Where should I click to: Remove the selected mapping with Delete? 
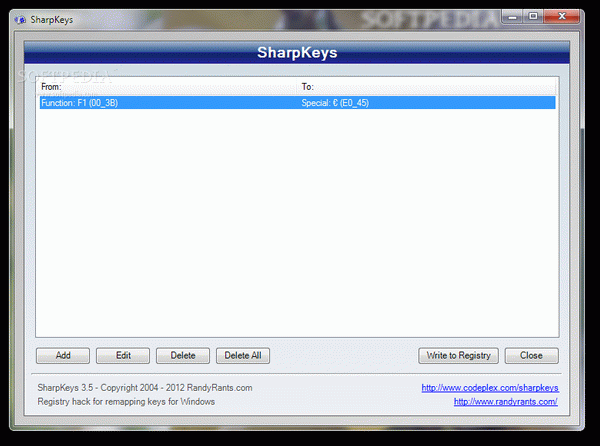point(183,355)
